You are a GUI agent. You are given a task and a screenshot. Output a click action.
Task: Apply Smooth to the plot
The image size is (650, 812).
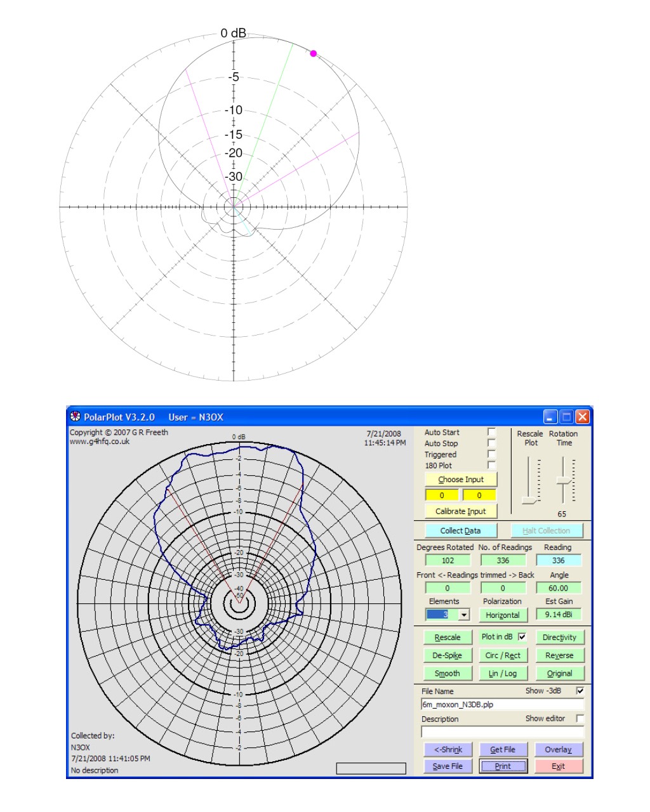tap(447, 673)
